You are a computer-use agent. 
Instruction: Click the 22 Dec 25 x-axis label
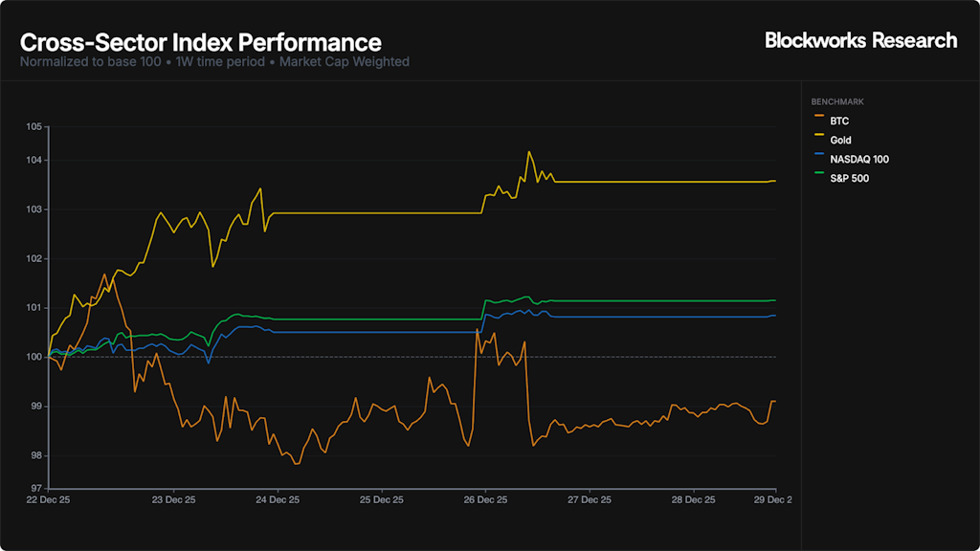tap(47, 500)
